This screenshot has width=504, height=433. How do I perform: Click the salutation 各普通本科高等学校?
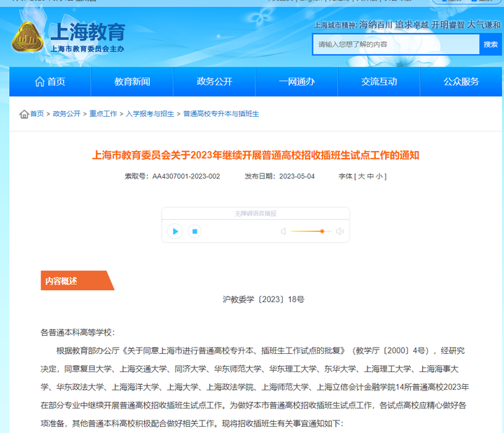78,332
